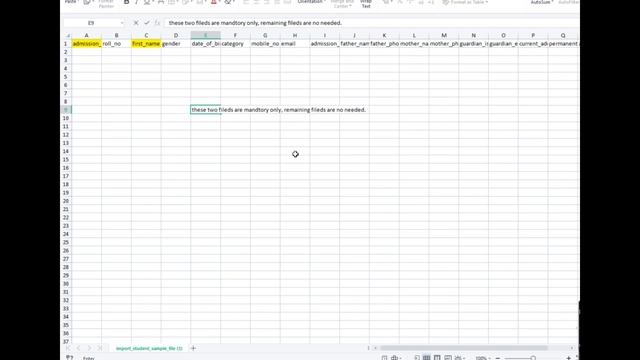Select column E header
The image size is (640, 360).
coord(206,36)
